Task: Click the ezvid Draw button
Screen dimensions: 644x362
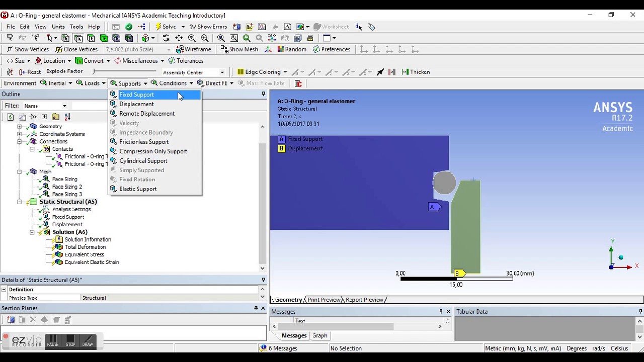Action: coord(88,341)
